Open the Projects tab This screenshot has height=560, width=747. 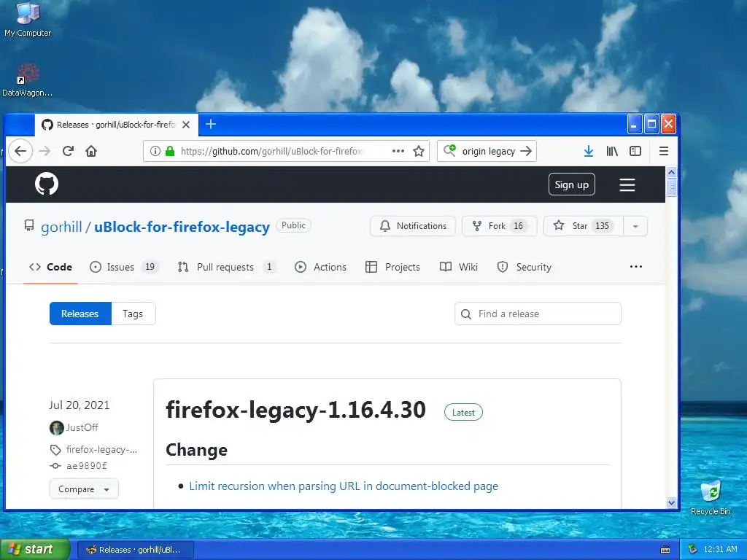point(392,267)
